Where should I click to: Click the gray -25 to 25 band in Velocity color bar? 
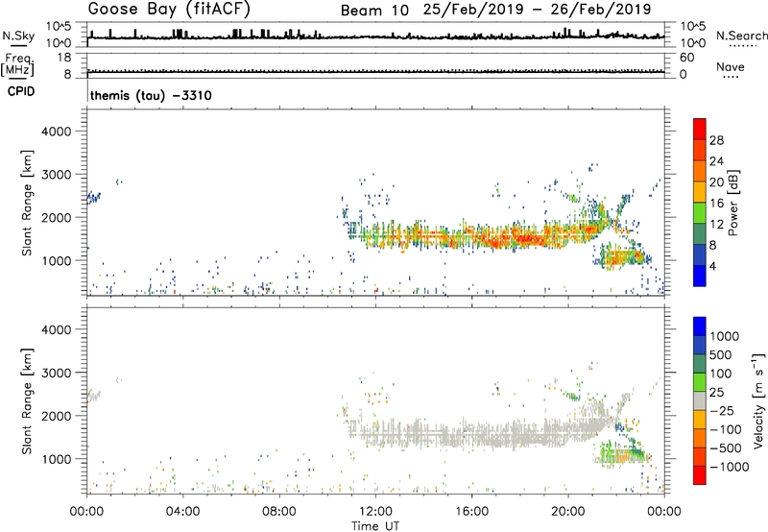click(x=700, y=401)
